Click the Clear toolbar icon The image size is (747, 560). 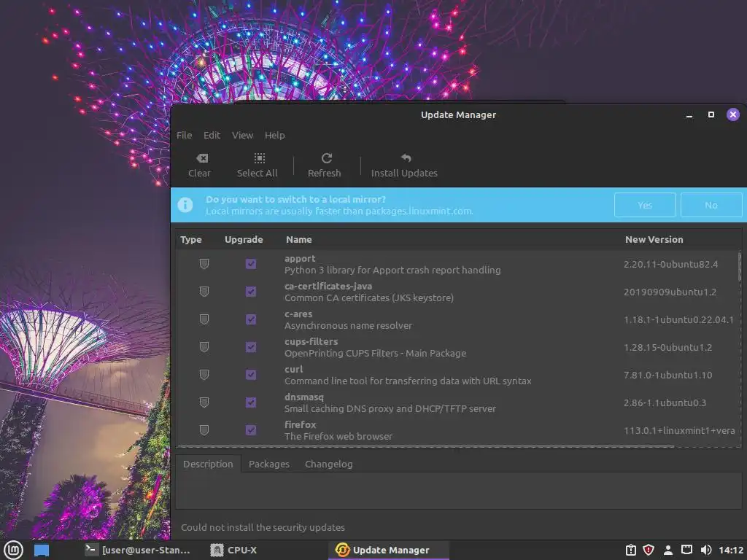click(x=202, y=158)
